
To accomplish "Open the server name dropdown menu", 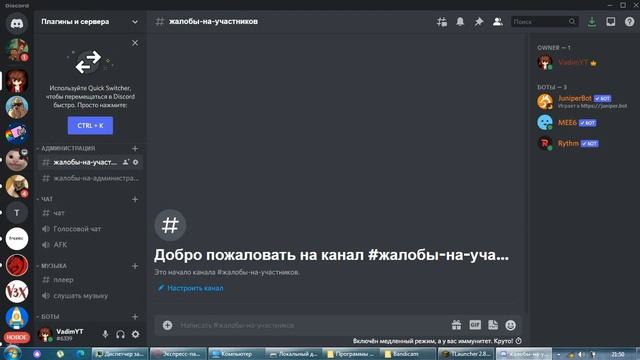I will (135, 22).
